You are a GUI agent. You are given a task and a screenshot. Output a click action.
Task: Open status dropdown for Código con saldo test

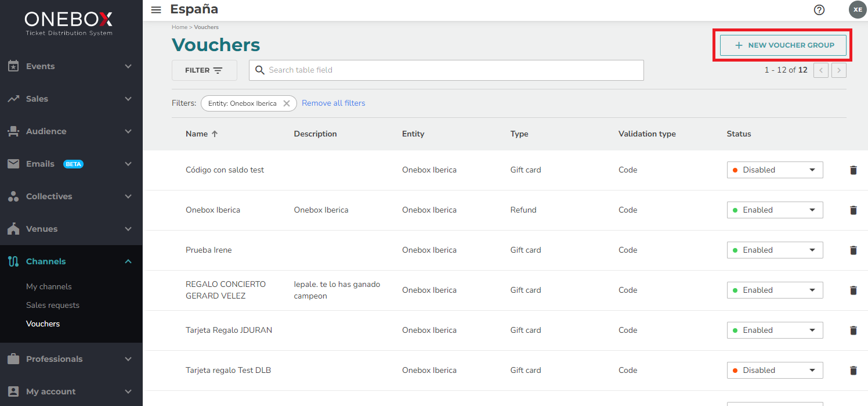[x=775, y=170]
